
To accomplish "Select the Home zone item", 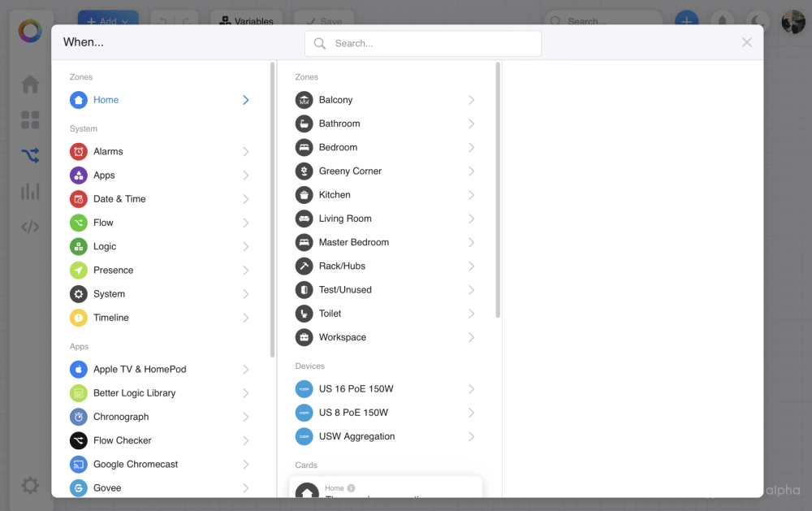I will 106,100.
